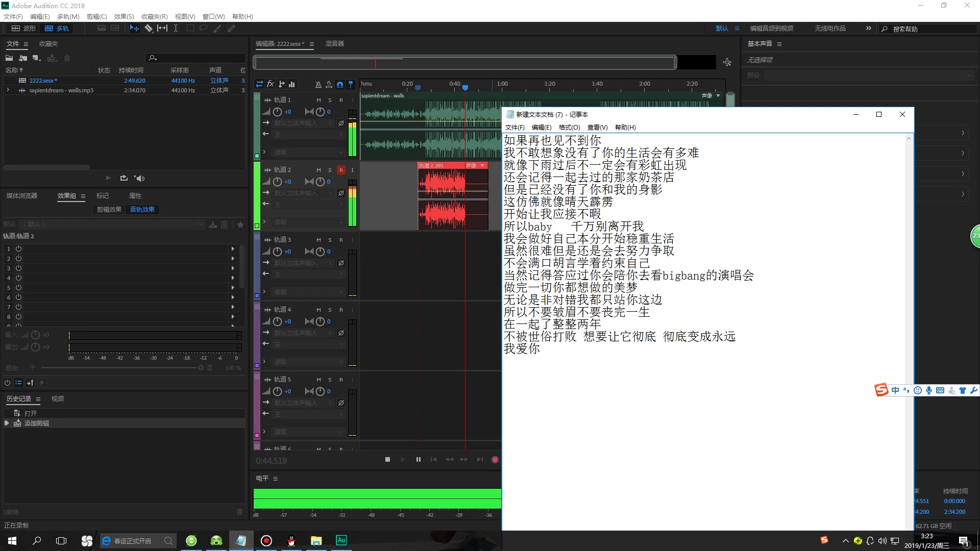Activate the Time Selection tool
This screenshot has height=551, width=980.
click(176, 28)
